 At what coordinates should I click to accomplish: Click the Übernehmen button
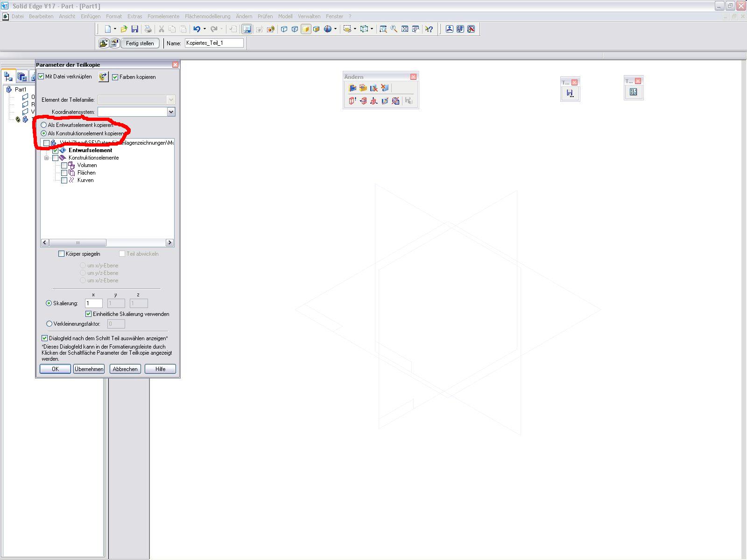[89, 369]
